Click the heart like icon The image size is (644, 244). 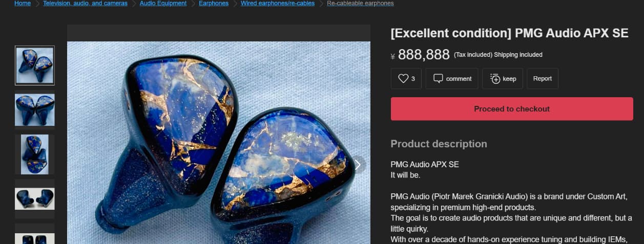point(403,79)
